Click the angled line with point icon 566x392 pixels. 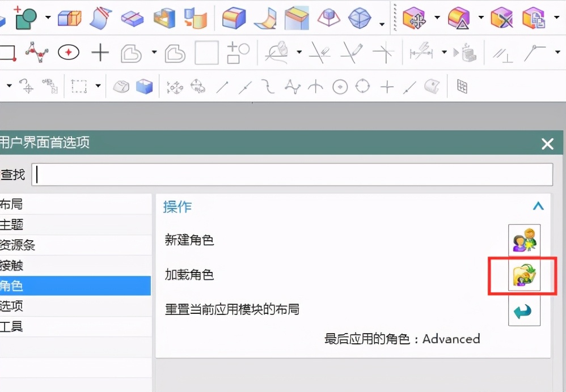535,53
